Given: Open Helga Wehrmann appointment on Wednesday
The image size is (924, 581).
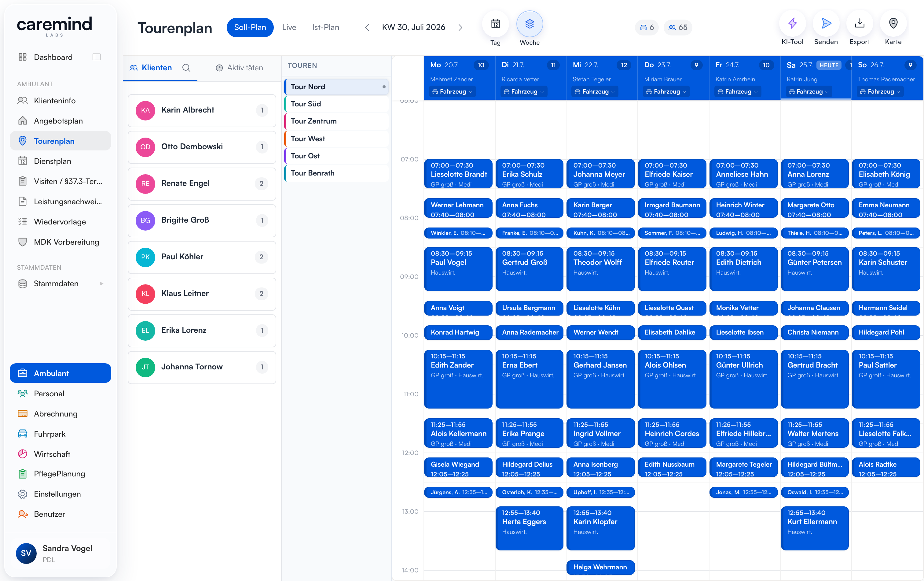Looking at the screenshot, I should tap(600, 568).
